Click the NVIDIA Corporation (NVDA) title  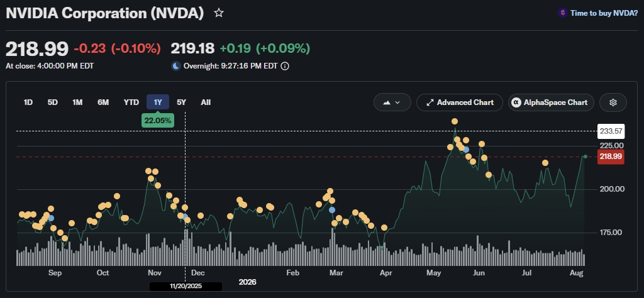click(105, 13)
